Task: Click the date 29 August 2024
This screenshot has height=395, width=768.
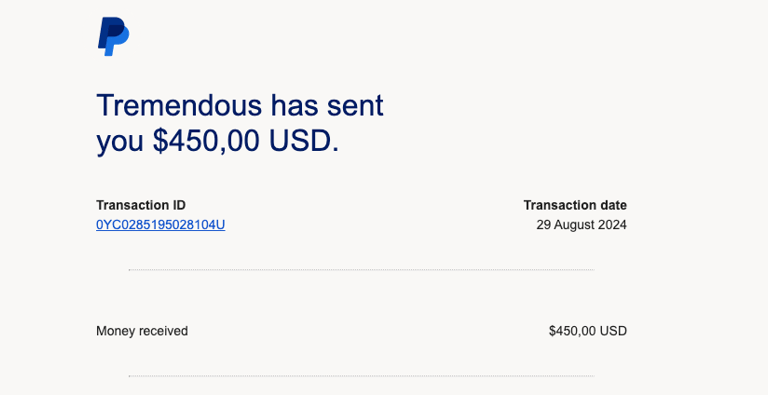Action: click(581, 225)
